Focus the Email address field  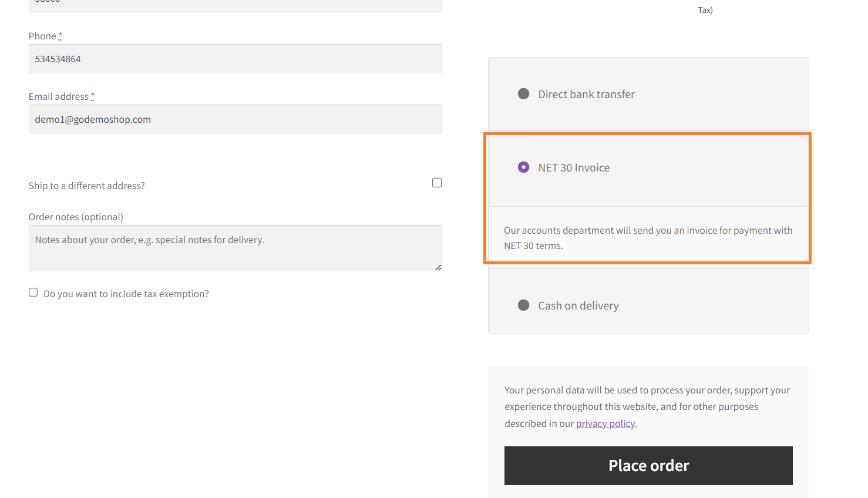[x=235, y=119]
